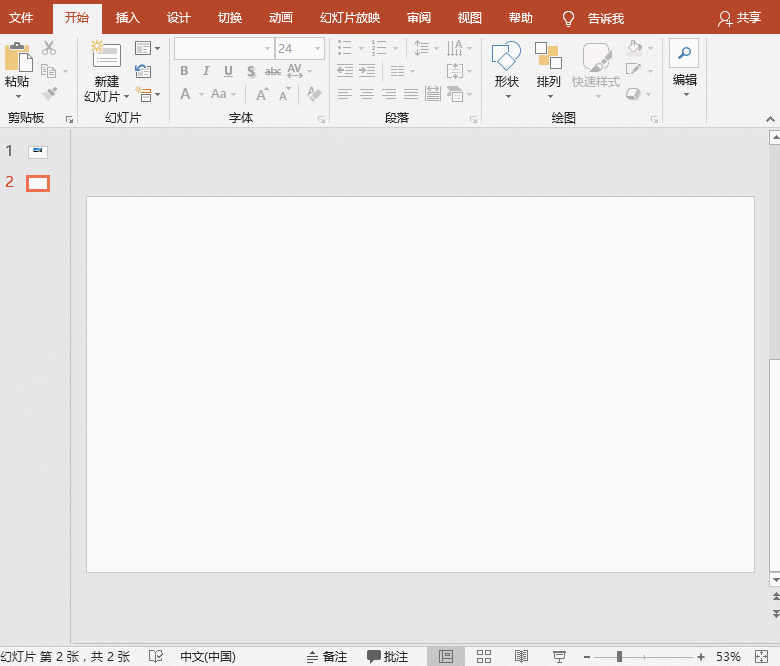The image size is (780, 666).
Task: Open the font size dropdown
Action: (x=317, y=49)
